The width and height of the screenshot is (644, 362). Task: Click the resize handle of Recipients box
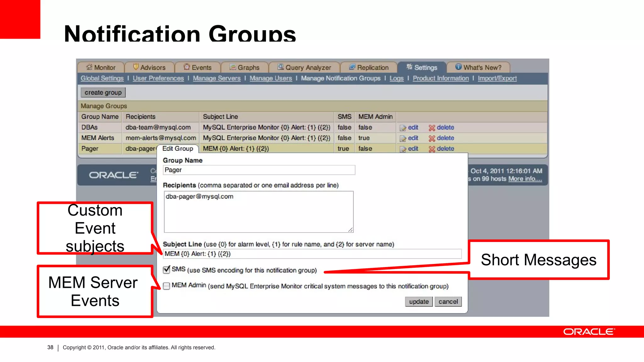coord(350,230)
